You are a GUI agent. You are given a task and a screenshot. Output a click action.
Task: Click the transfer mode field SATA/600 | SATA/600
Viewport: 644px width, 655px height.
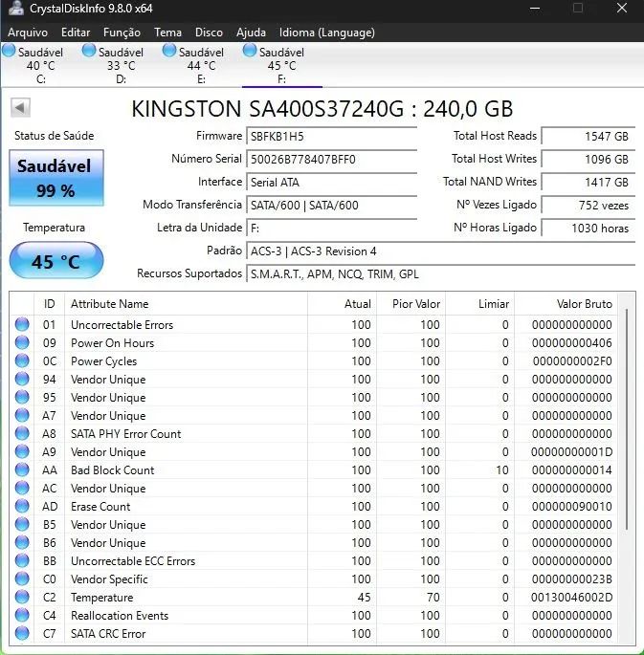click(x=332, y=205)
